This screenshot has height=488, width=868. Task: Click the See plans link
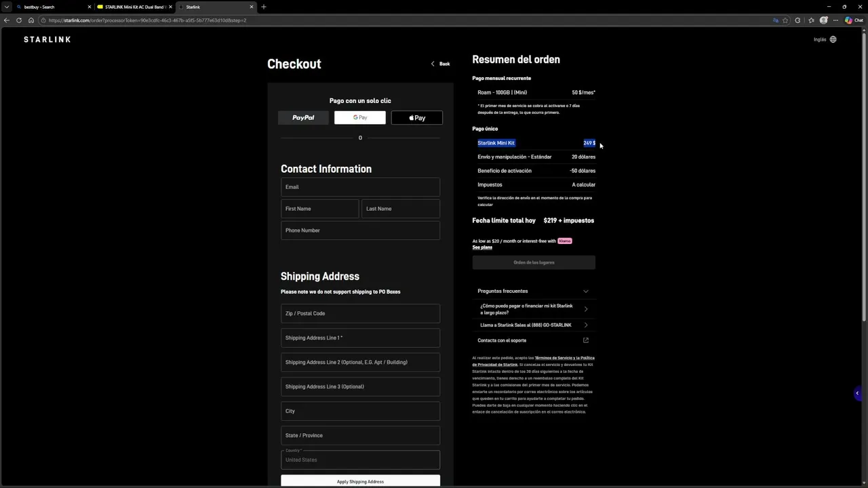click(482, 247)
